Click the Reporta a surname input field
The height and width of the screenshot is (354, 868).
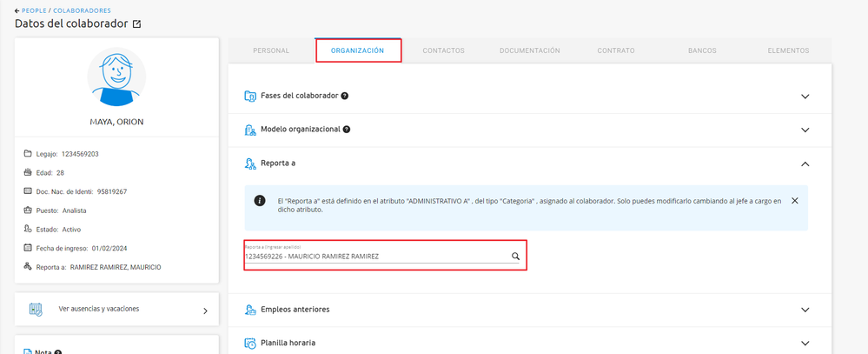click(x=374, y=257)
